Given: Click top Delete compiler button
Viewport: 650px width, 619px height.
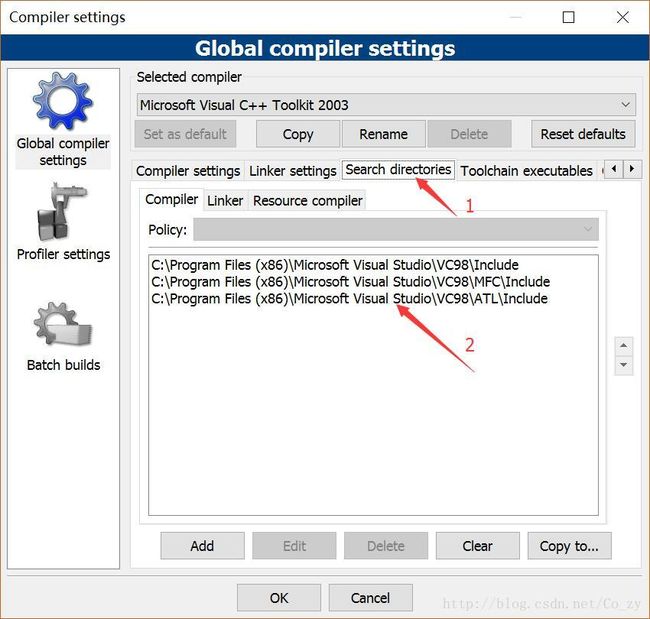Looking at the screenshot, I should coord(469,134).
